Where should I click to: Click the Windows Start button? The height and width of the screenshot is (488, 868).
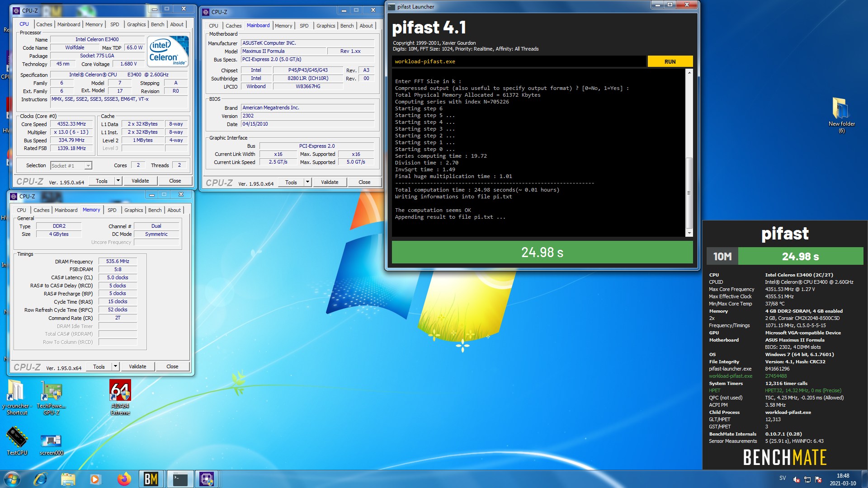[12, 479]
